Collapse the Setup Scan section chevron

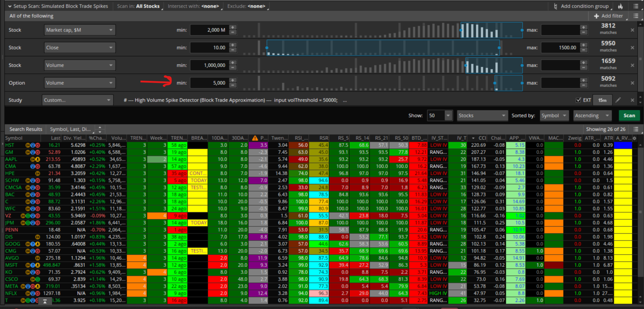pos(10,6)
